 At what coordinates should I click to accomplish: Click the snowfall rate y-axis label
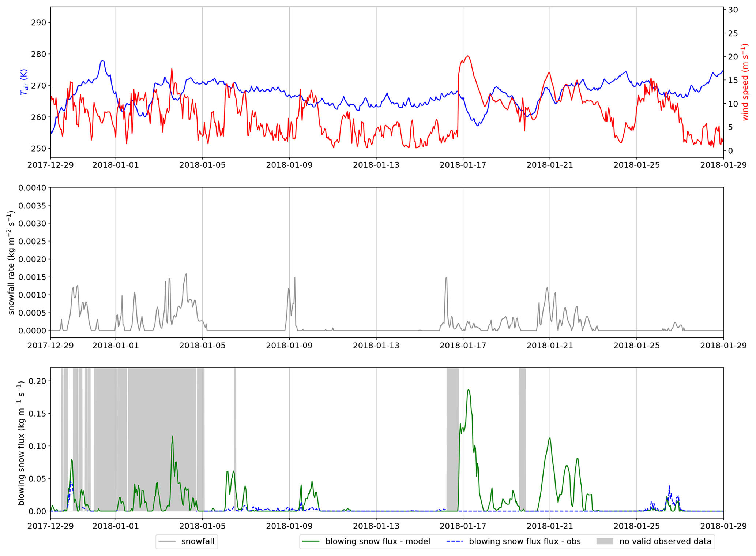point(11,262)
